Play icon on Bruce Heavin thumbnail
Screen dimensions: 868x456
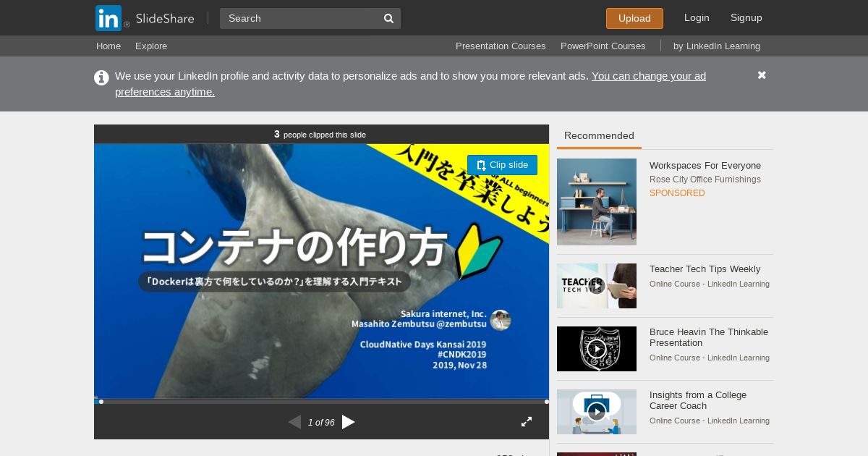pyautogui.click(x=596, y=349)
